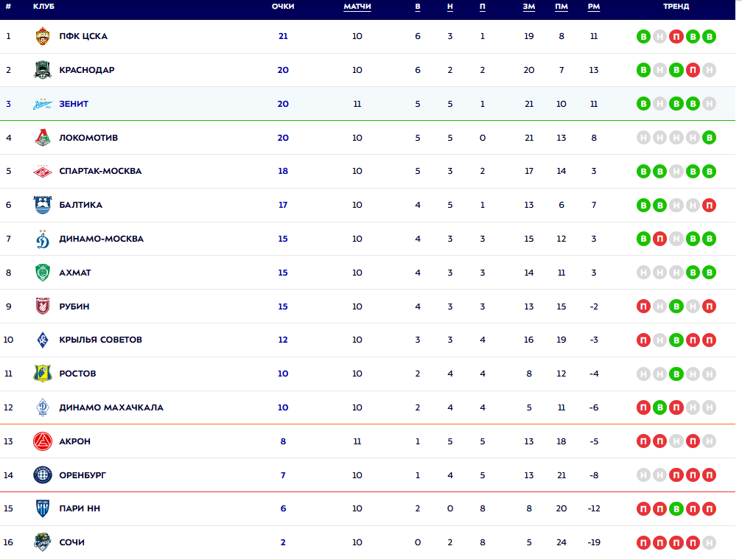Click Rostov's green win trend badge
742x560 pixels.
676,374
